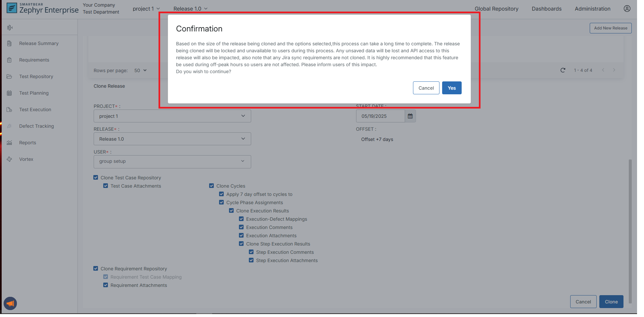Screen dimensions: 644x317
Task: Go to Administration in top navigation
Action: pos(592,9)
